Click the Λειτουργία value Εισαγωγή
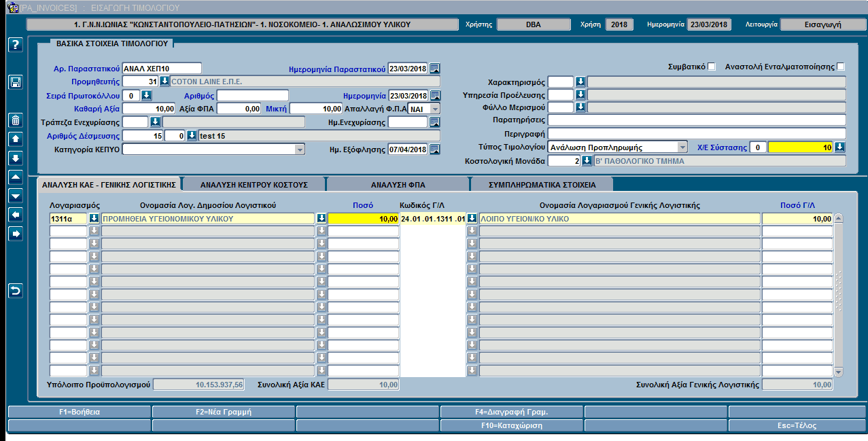 click(822, 24)
